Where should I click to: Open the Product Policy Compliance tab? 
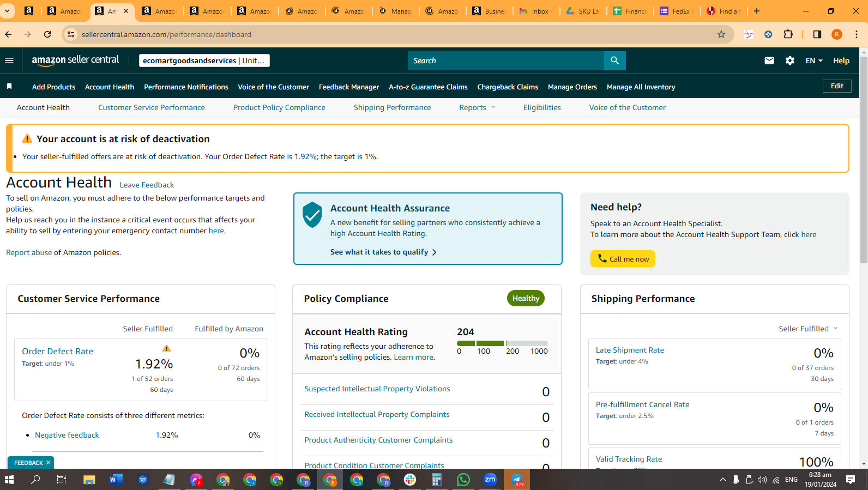[x=279, y=107]
